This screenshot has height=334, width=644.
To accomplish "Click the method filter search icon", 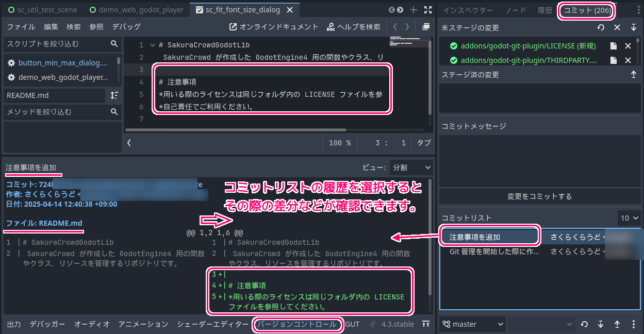I will pyautogui.click(x=114, y=111).
